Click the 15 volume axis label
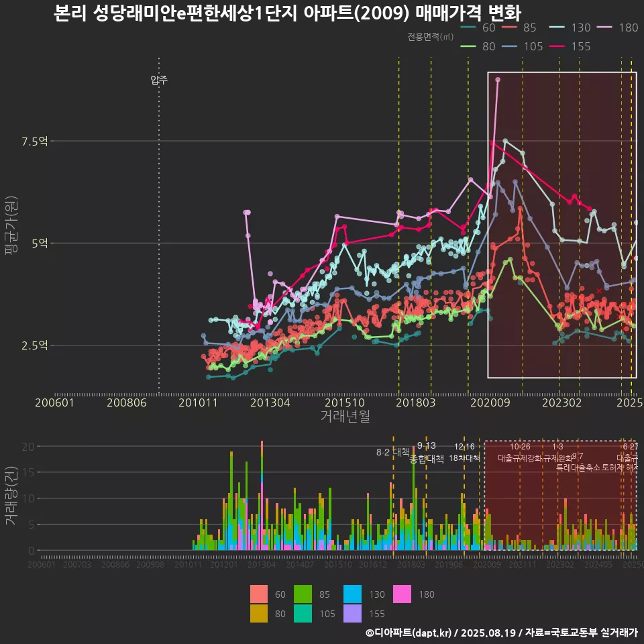The width and height of the screenshot is (644, 644). pyautogui.click(x=28, y=472)
